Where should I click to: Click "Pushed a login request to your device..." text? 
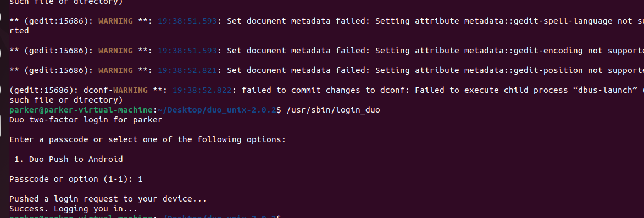pos(108,199)
